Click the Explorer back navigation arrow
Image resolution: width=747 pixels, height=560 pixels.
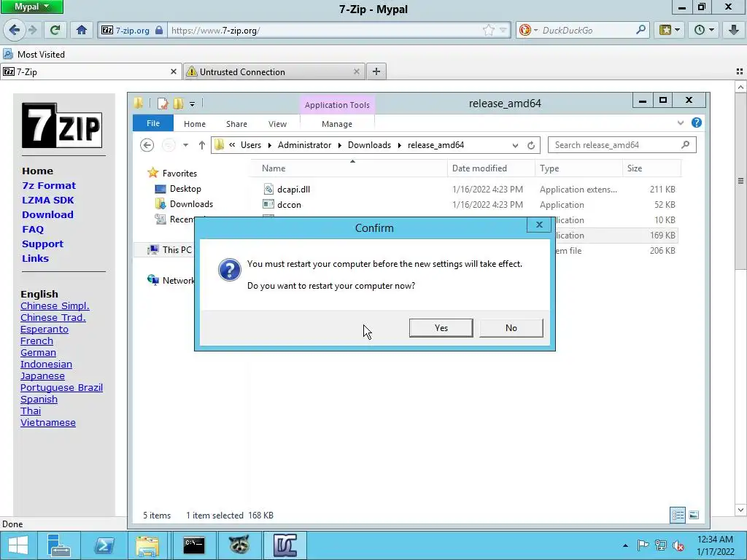click(x=147, y=145)
